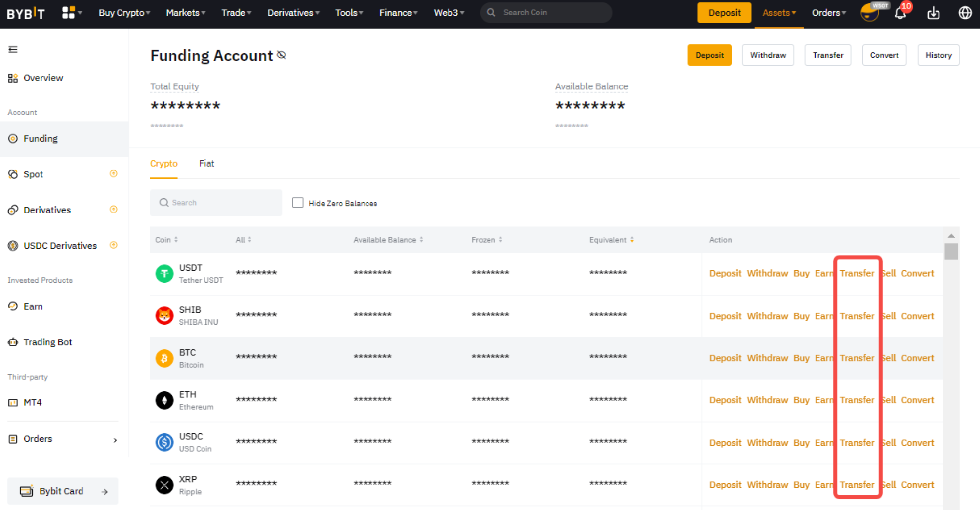Sort by Frozen column arrows

500,240
